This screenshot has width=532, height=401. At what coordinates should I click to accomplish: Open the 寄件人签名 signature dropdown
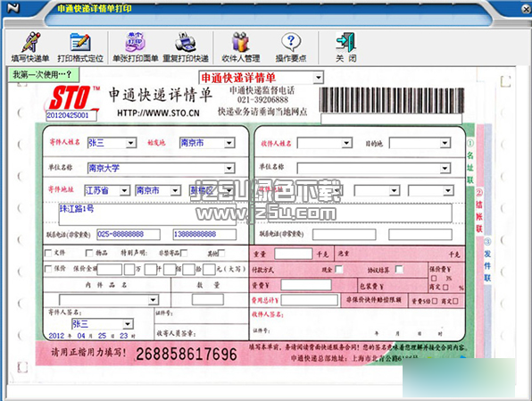coord(128,323)
